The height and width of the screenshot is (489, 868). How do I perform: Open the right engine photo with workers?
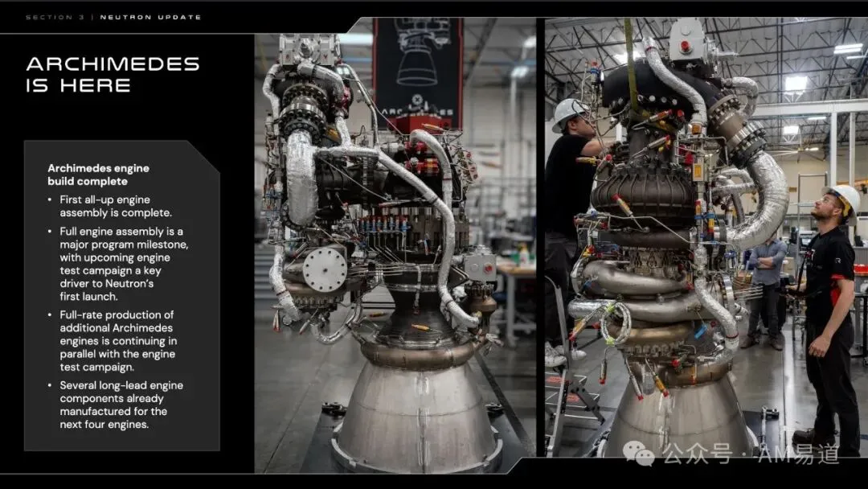pyautogui.click(x=706, y=237)
